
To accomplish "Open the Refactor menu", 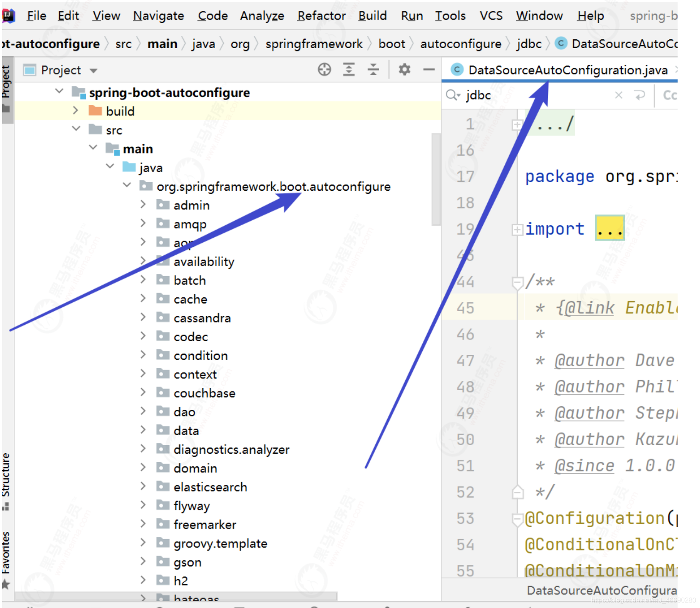I will (321, 16).
